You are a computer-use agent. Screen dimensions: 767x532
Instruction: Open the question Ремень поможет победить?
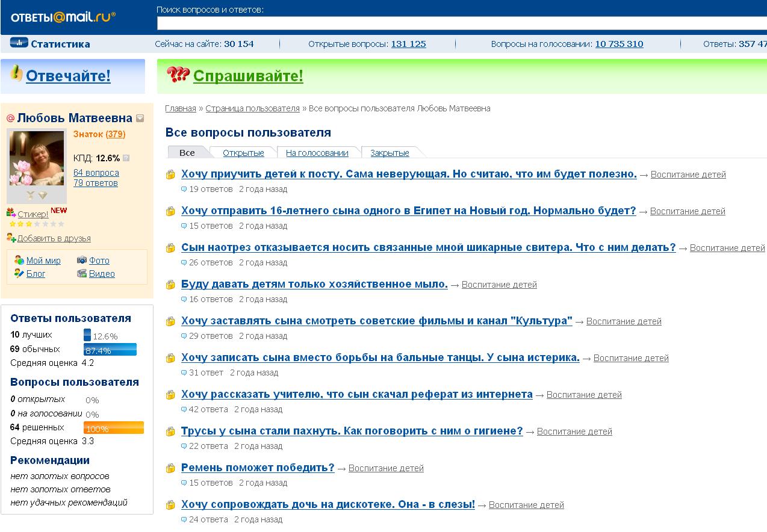258,468
